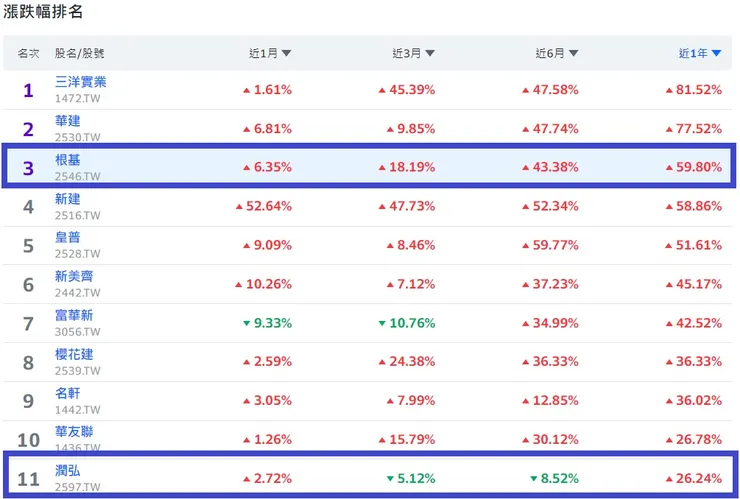Sort by 近6月 dropdown arrow
740x499 pixels.
tap(573, 53)
